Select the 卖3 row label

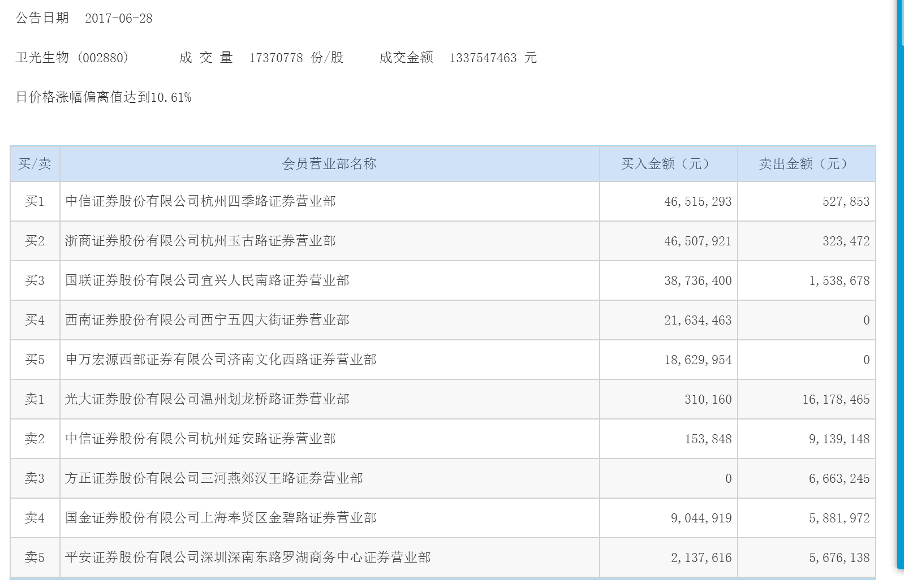[x=35, y=478]
